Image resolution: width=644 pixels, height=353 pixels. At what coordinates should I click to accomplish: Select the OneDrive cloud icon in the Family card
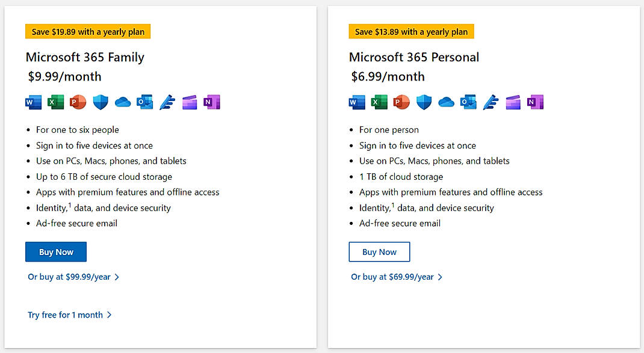122,102
